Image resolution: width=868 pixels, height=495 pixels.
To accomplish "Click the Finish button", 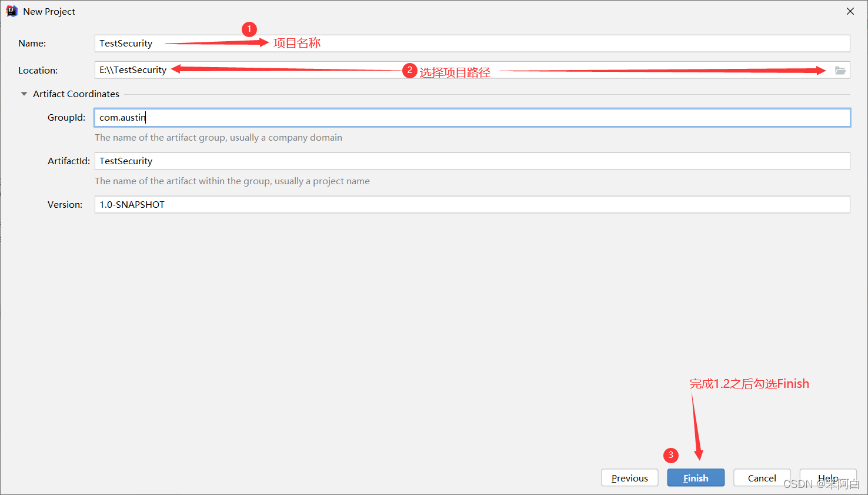I will click(696, 478).
